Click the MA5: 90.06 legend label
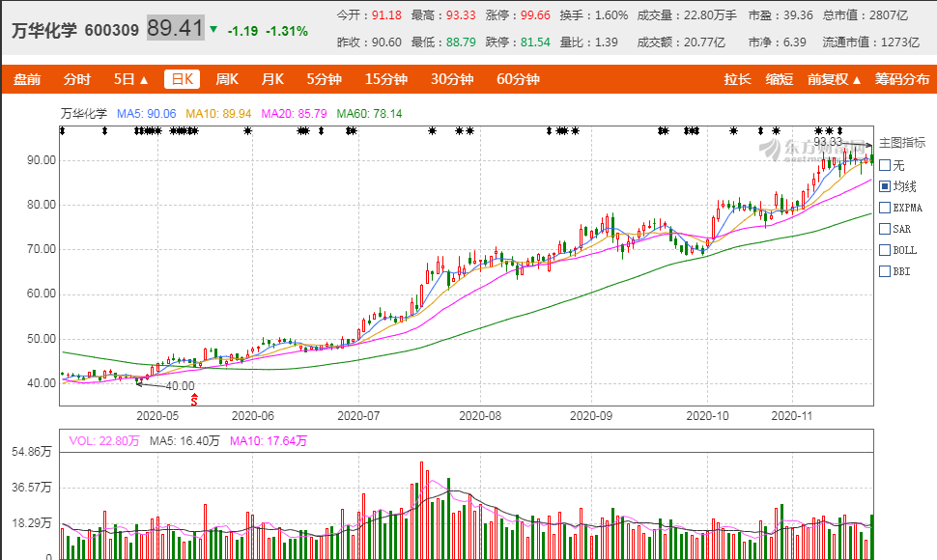The width and height of the screenshot is (937, 560). coord(147,113)
